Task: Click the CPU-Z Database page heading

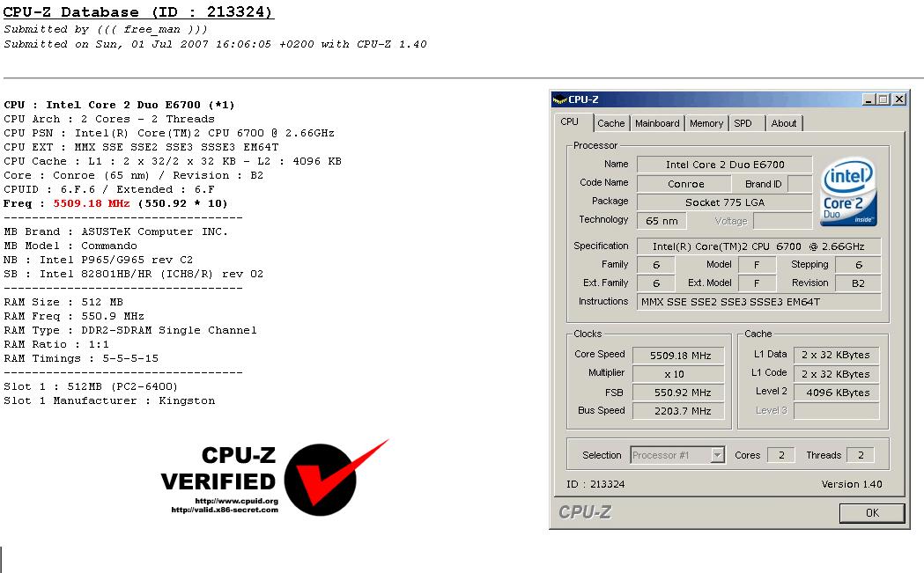Action: (x=138, y=11)
